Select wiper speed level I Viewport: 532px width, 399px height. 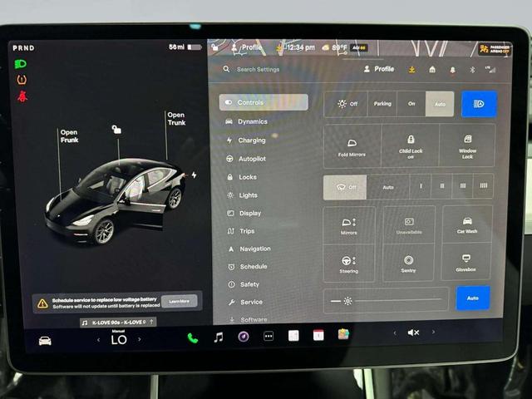(x=421, y=186)
